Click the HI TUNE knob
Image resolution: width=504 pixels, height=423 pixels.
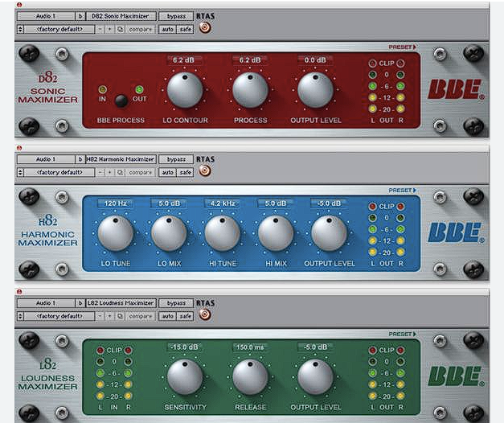pos(222,233)
